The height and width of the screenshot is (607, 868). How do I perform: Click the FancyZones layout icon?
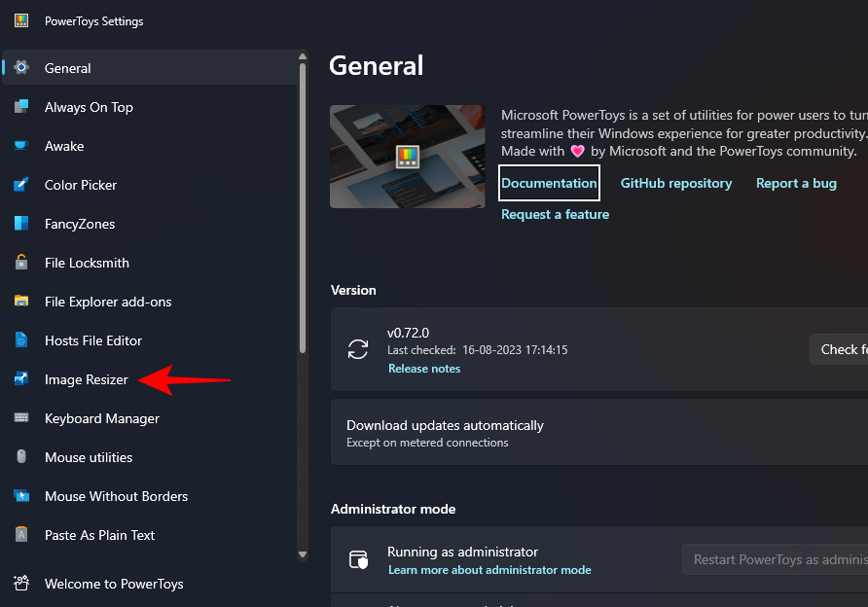pos(21,224)
